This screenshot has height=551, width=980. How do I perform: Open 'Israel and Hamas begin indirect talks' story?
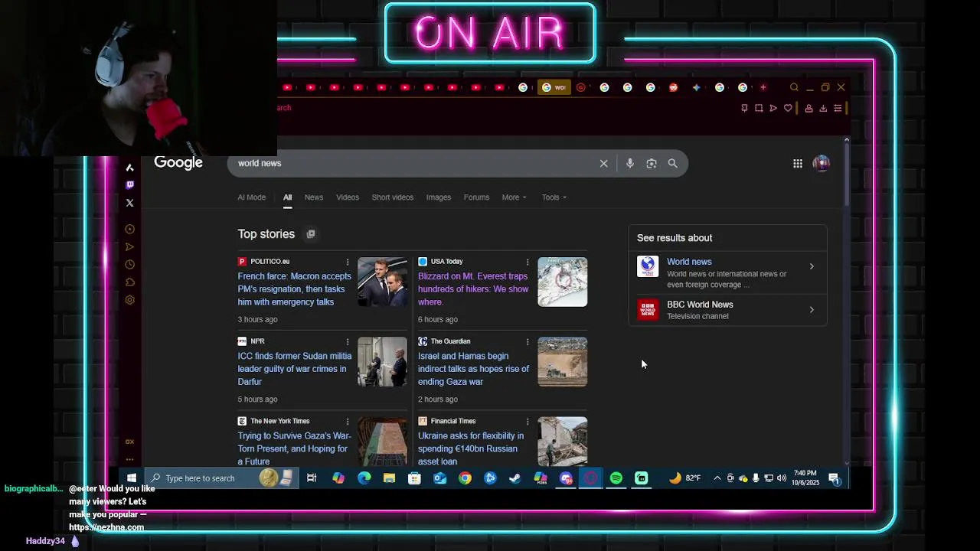click(473, 369)
